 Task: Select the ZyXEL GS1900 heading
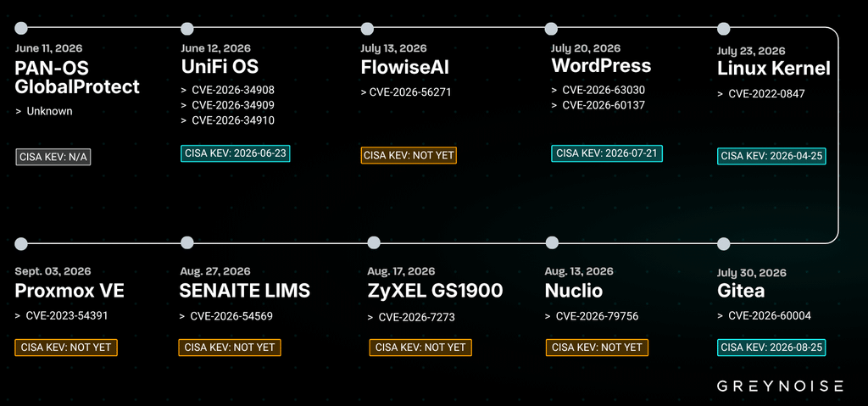click(435, 291)
